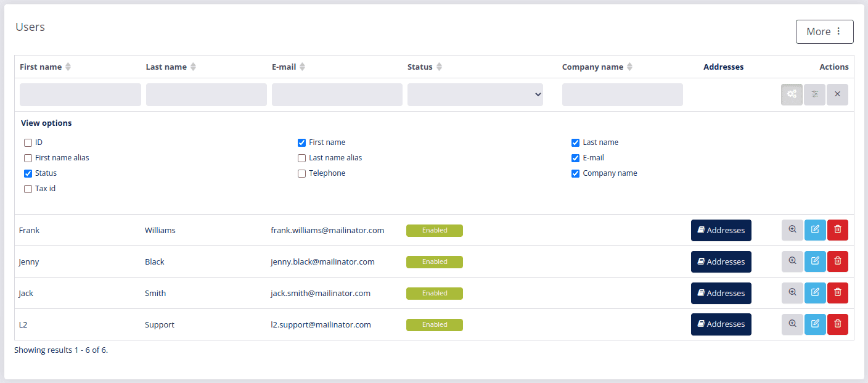The height and width of the screenshot is (383, 868).
Task: Click l2.support@mailinator.com email cell
Action: (x=321, y=324)
